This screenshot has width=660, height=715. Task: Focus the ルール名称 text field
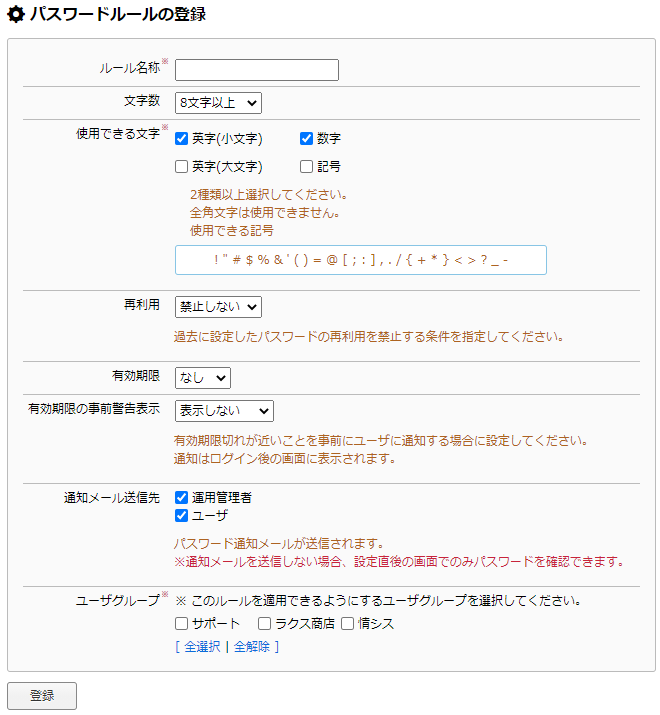pos(257,70)
